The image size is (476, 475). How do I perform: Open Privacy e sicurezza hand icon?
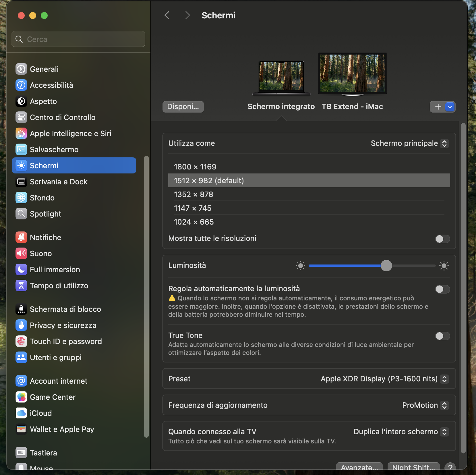(21, 325)
